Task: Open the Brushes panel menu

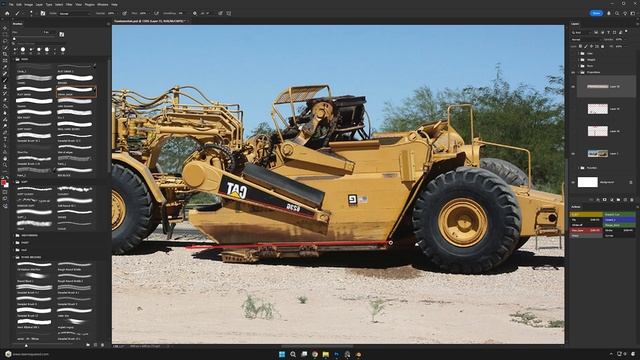Action: pyautogui.click(x=108, y=24)
